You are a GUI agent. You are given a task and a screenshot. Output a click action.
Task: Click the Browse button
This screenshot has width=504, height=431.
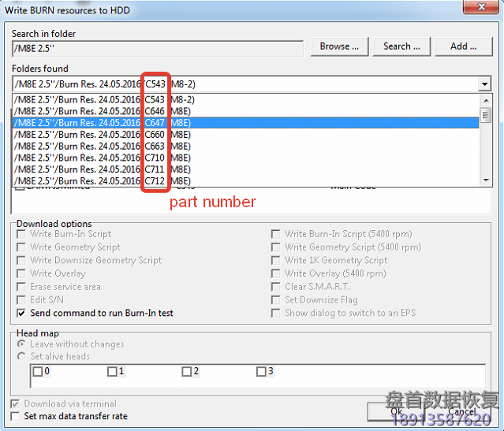point(339,46)
